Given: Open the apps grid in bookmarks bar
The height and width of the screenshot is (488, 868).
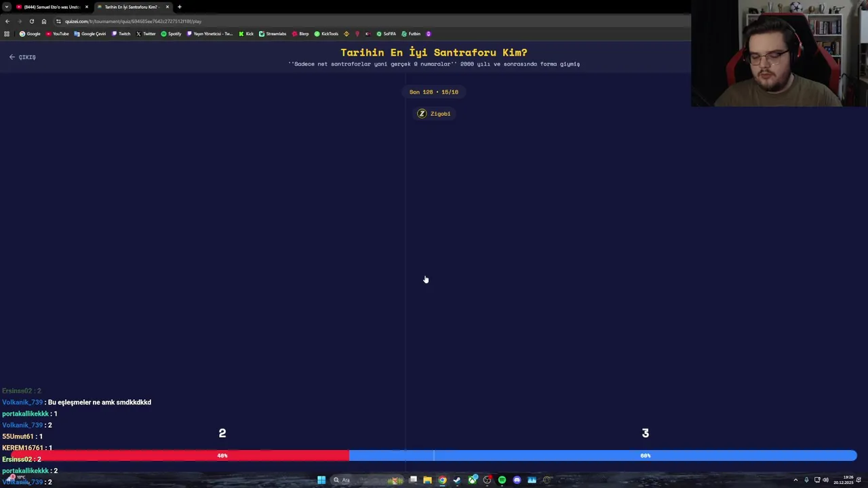Looking at the screenshot, I should pyautogui.click(x=7, y=34).
